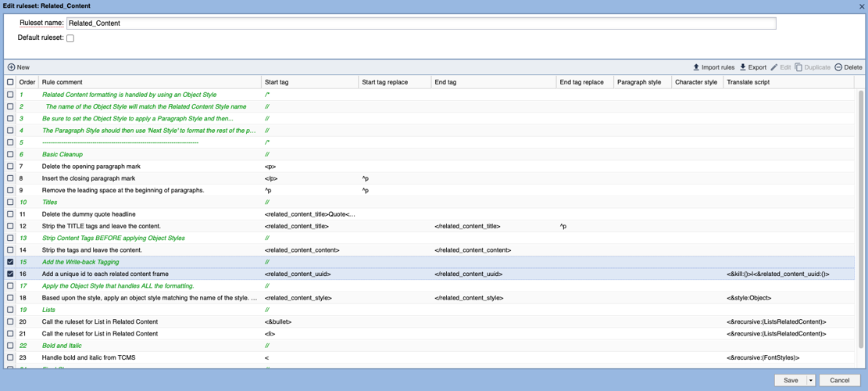Open the Save button dropdown arrow

coord(811,381)
